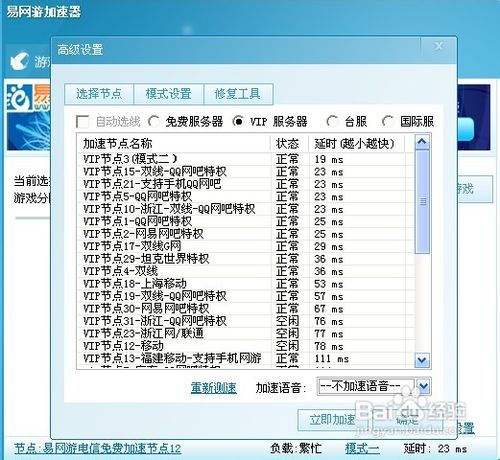
Task: Select row VIP节点4-双线
Action: pyautogui.click(x=246, y=271)
